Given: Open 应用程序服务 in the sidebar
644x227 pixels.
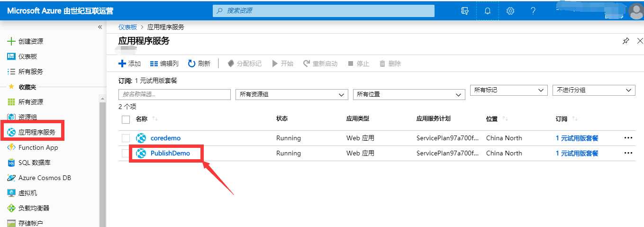Looking at the screenshot, I should (31, 132).
